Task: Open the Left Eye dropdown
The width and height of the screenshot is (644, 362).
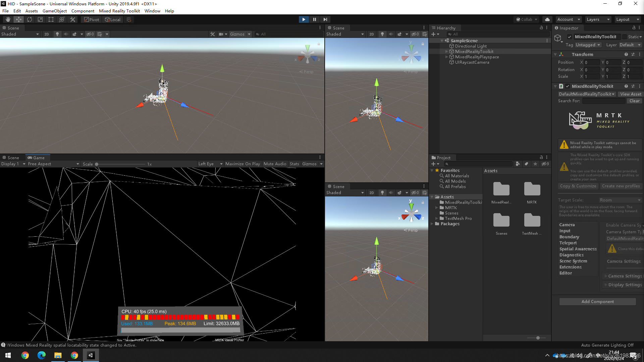Action: pos(210,164)
